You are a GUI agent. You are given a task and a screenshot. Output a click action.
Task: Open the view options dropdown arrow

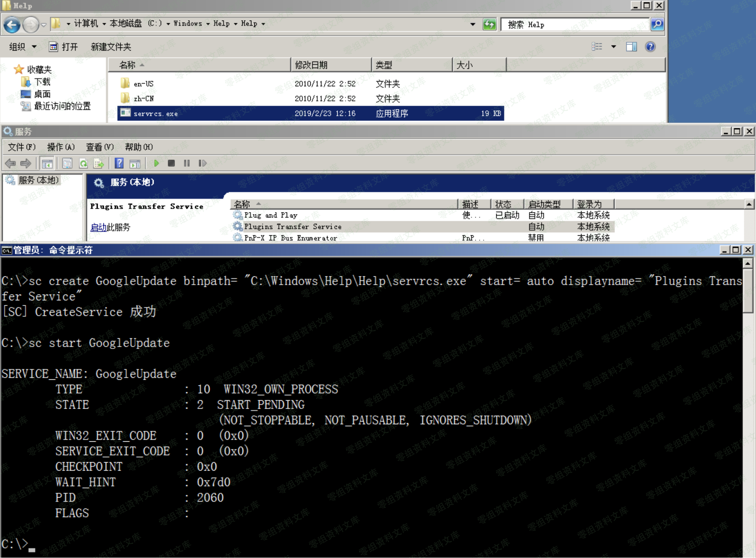(613, 47)
